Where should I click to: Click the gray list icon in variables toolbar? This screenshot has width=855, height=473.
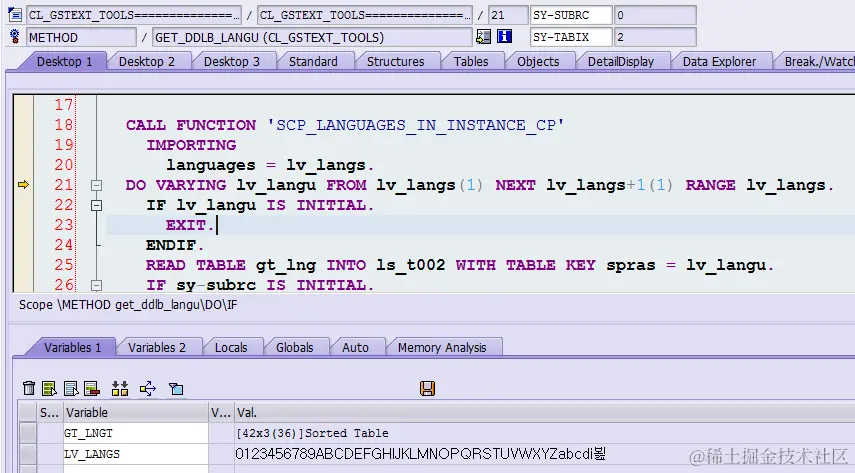(71, 388)
